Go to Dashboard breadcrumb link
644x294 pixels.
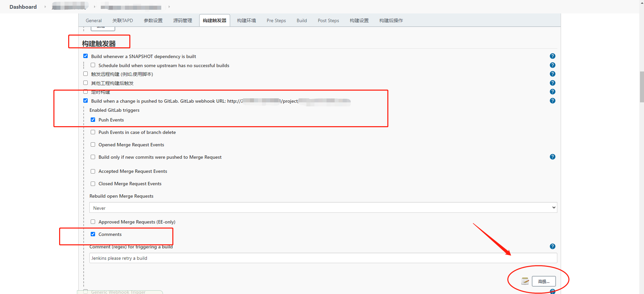[23, 7]
